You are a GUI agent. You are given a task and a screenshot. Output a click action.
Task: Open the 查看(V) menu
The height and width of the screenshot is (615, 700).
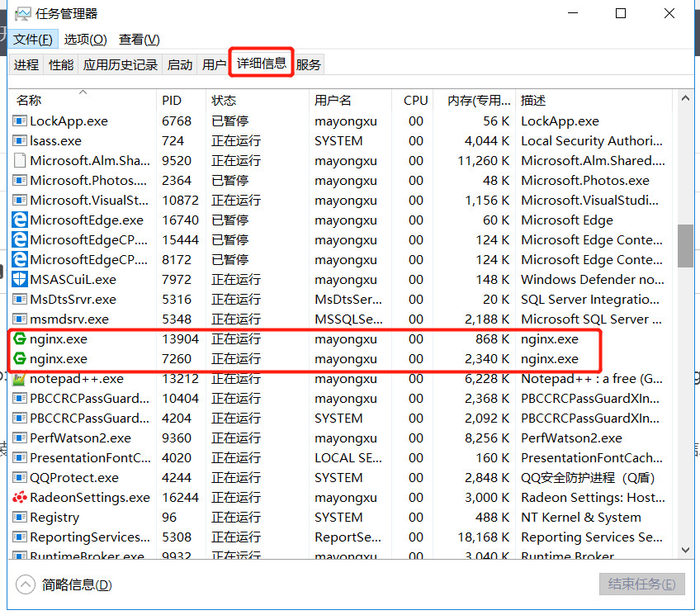pos(139,40)
